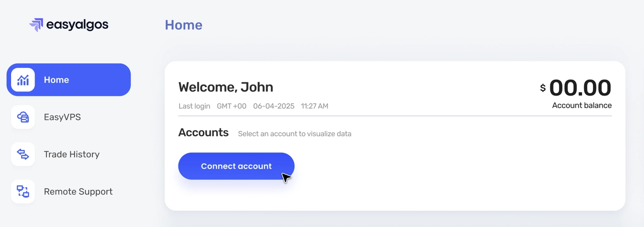The height and width of the screenshot is (227, 644).
Task: Click the Welcome, John greeting
Action: click(x=226, y=87)
